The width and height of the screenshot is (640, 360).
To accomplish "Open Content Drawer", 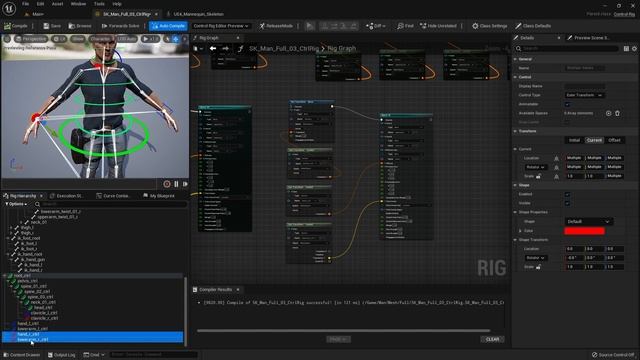I will 22,355.
